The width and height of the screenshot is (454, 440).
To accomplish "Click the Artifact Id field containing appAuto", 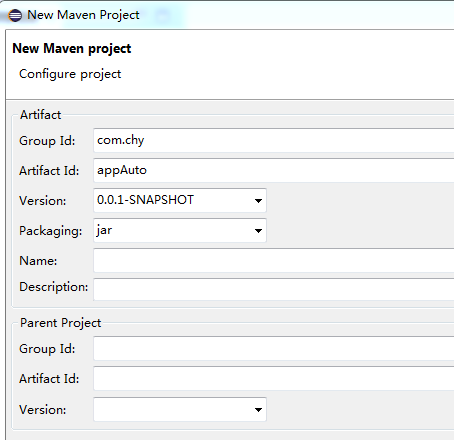I will pos(274,170).
